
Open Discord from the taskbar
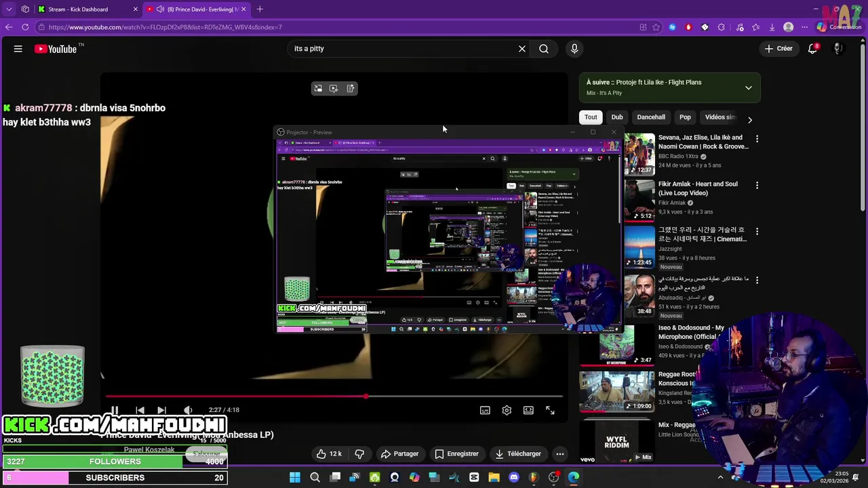point(513,478)
